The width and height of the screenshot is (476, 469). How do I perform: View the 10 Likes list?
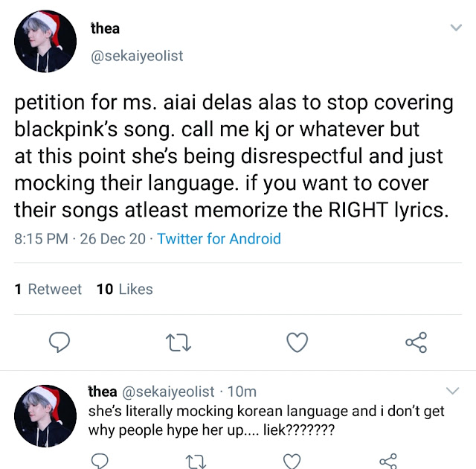pyautogui.click(x=125, y=289)
